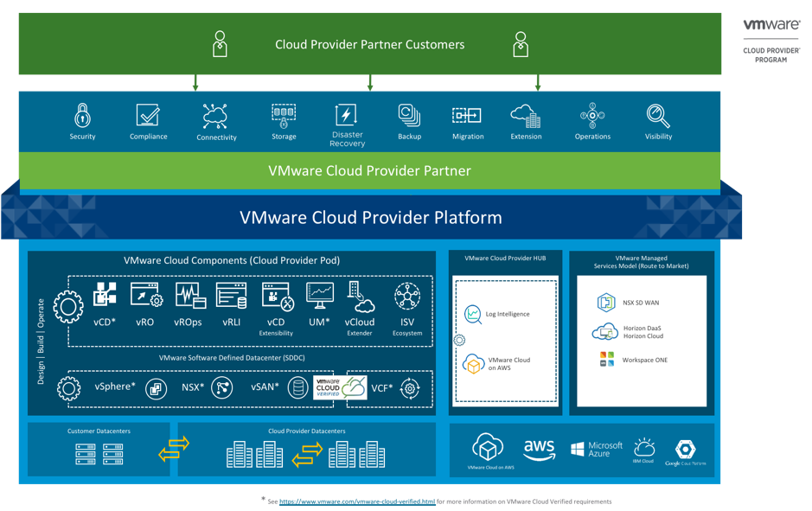Select the Microsoft Azure logo
Viewport: 812px width, 511px height.
pyautogui.click(x=596, y=449)
